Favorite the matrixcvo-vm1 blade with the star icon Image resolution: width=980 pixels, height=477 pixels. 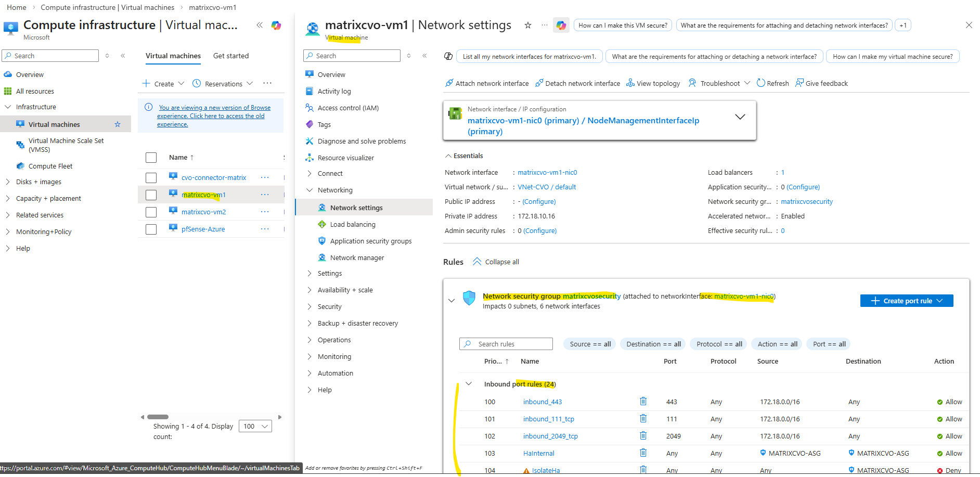(528, 25)
